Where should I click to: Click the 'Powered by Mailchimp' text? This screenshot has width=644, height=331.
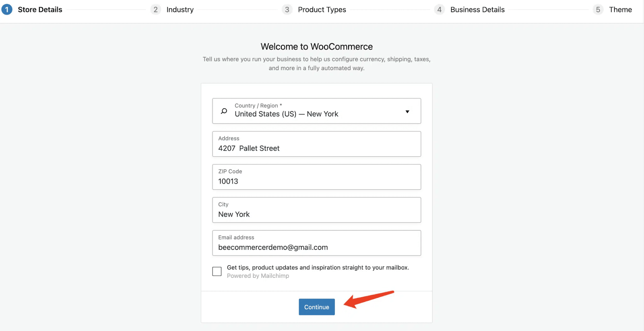pyautogui.click(x=258, y=276)
